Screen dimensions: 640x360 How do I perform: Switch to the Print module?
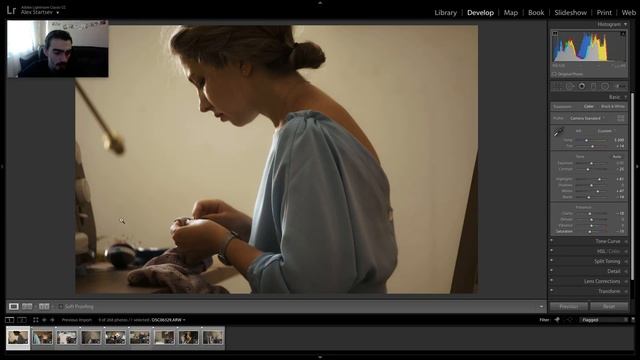(x=604, y=13)
